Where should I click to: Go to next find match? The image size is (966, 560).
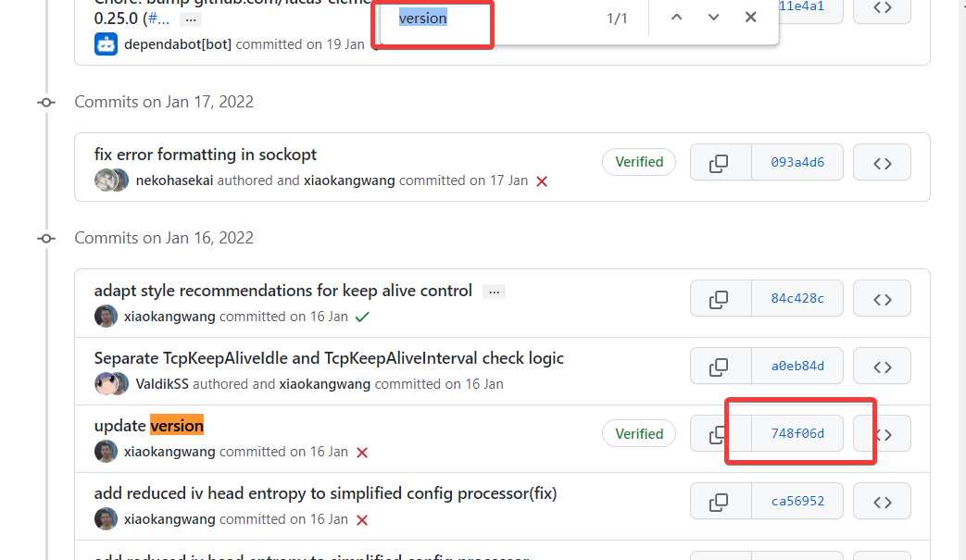(713, 18)
